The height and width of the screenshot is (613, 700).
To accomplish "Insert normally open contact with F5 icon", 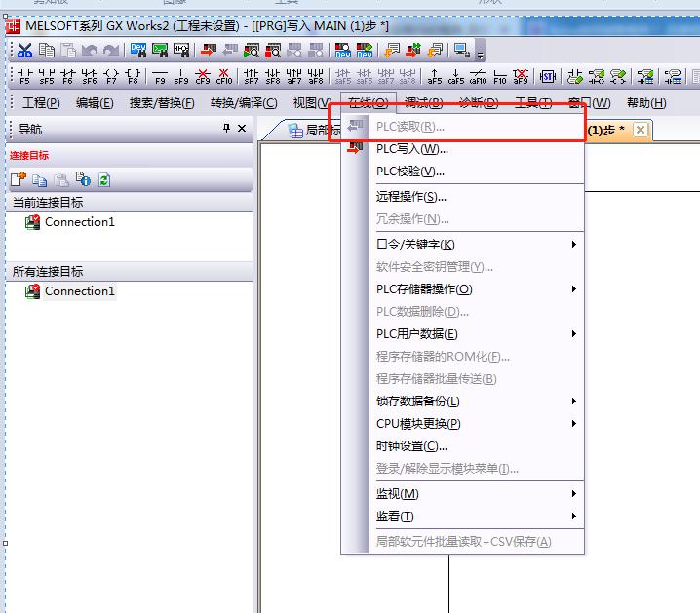I will tap(25, 76).
